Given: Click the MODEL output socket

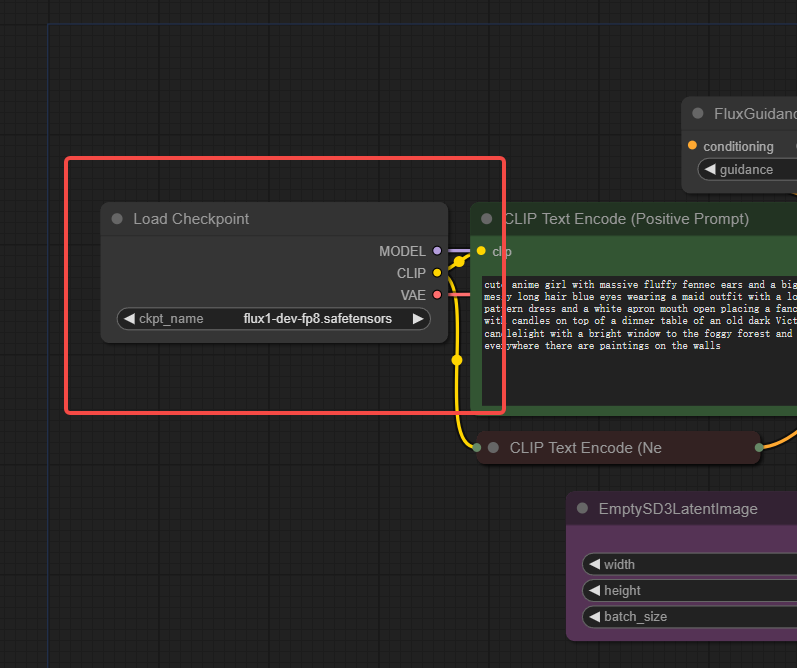Looking at the screenshot, I should (x=437, y=251).
